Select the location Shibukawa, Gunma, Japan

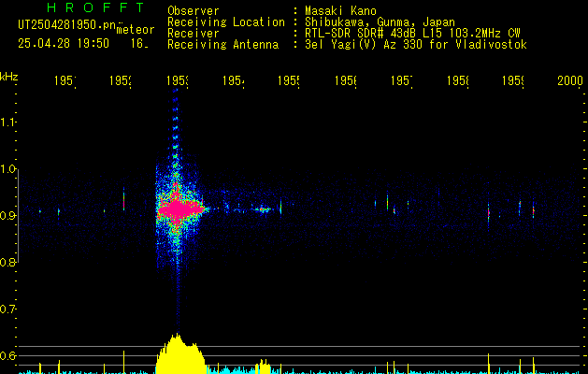click(x=380, y=22)
